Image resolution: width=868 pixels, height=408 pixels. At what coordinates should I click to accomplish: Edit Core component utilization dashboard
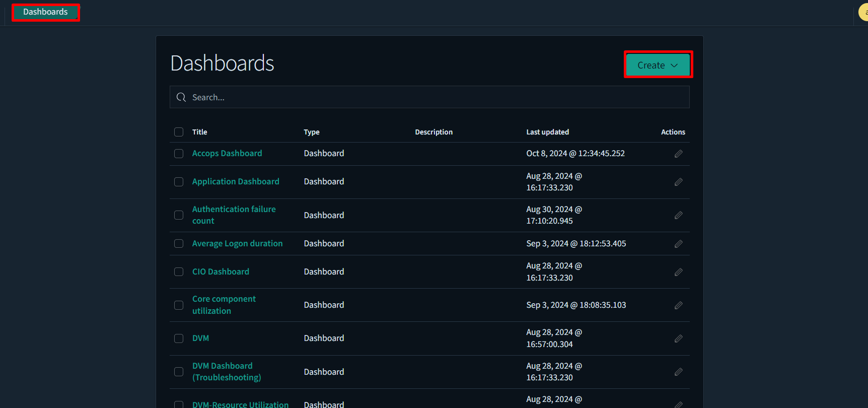(x=678, y=305)
